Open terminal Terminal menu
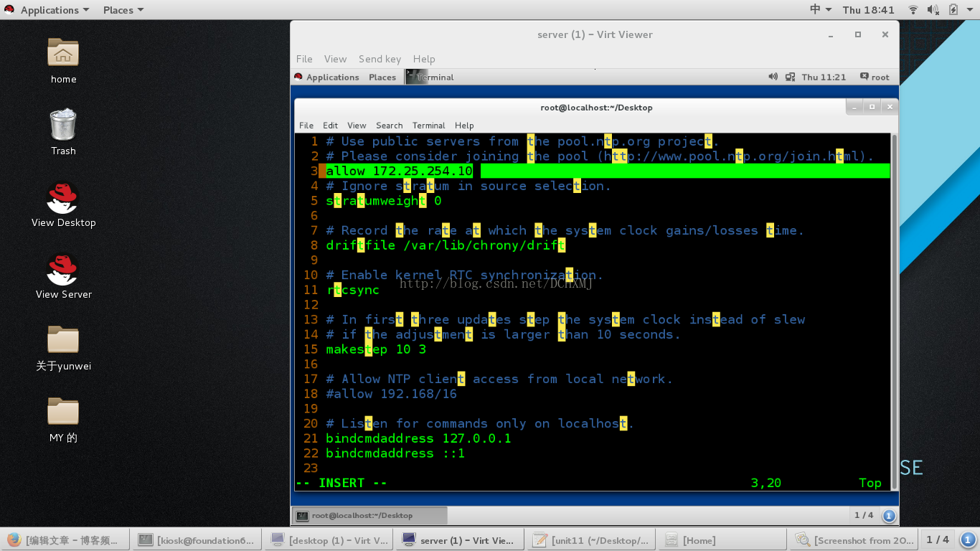Image resolution: width=980 pixels, height=551 pixels. coord(428,125)
